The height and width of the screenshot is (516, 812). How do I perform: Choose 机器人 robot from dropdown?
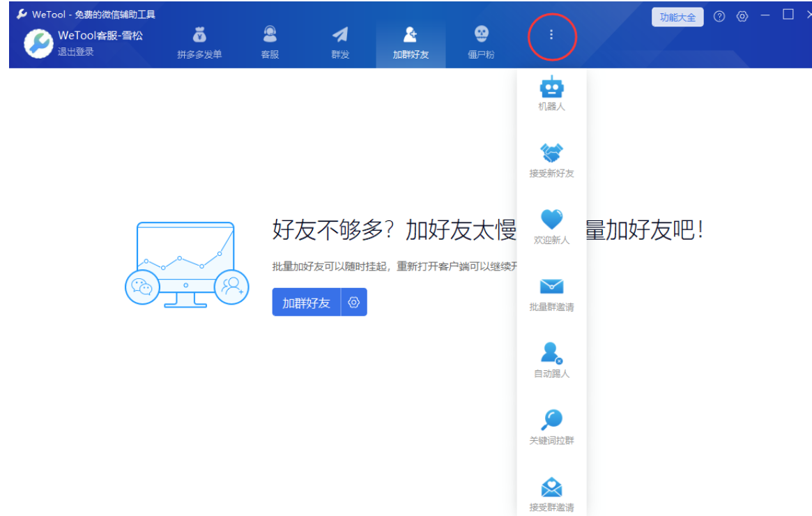pyautogui.click(x=551, y=93)
